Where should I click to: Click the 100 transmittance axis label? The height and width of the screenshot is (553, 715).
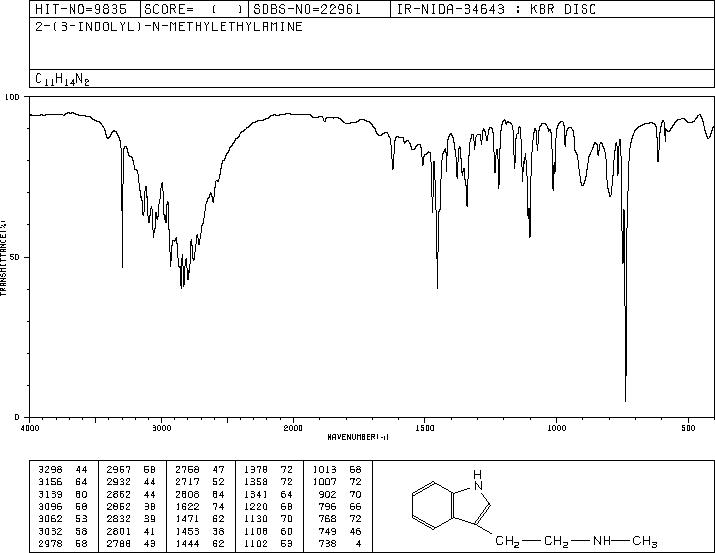12,97
